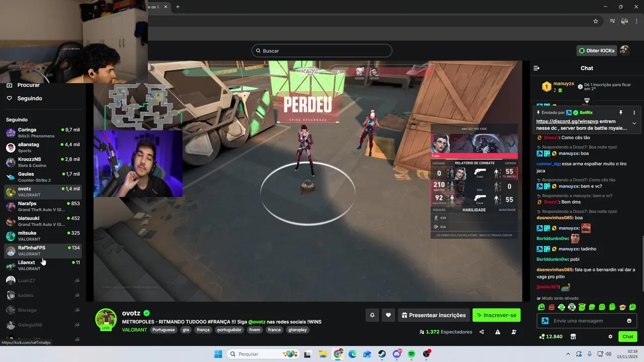The width and height of the screenshot is (644, 362).
Task: Open Spotify from the taskbar
Action: [x=412, y=354]
